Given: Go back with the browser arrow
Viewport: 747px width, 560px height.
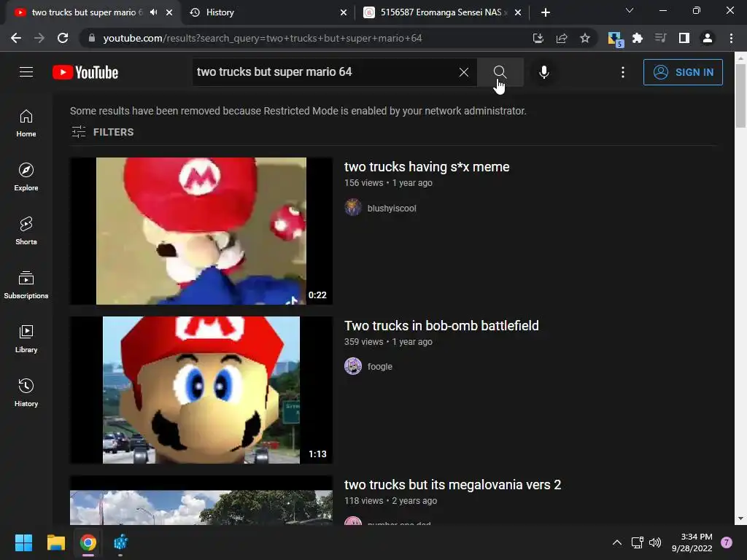Looking at the screenshot, I should pyautogui.click(x=16, y=38).
